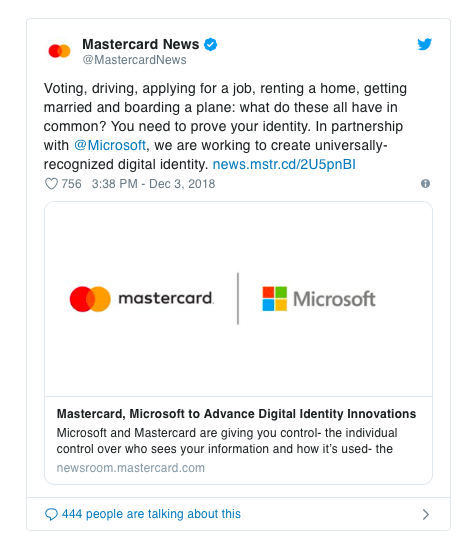This screenshot has width=472, height=542.
Task: Open the @Microsoft mention link
Action: [x=110, y=146]
